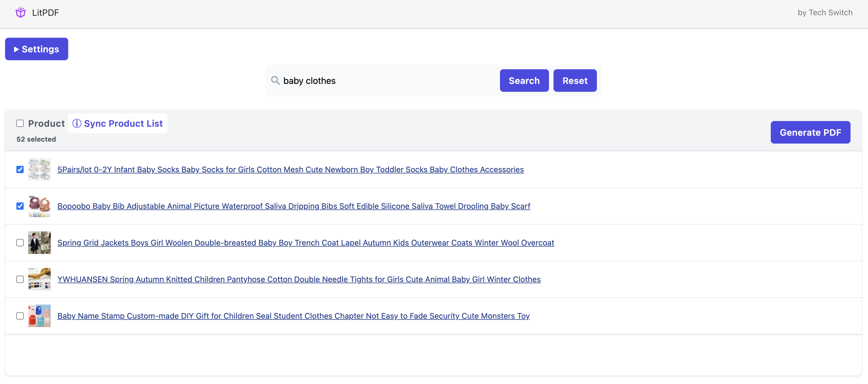Select the Baby Name Stamp checkbox

pos(20,316)
